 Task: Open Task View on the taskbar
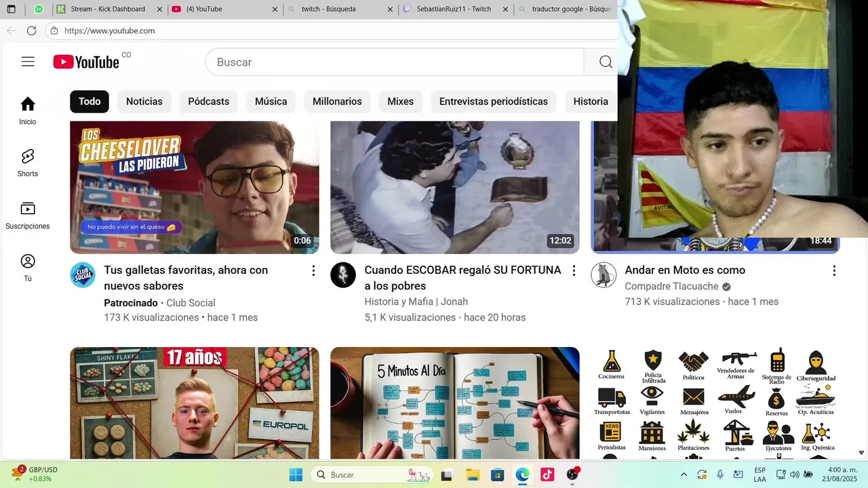tap(447, 474)
